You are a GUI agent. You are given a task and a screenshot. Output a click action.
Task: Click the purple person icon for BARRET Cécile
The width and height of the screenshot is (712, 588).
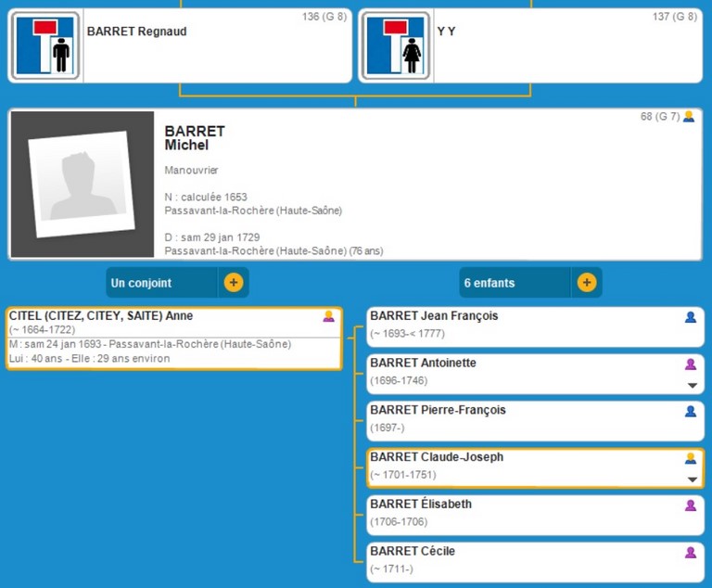click(x=690, y=553)
